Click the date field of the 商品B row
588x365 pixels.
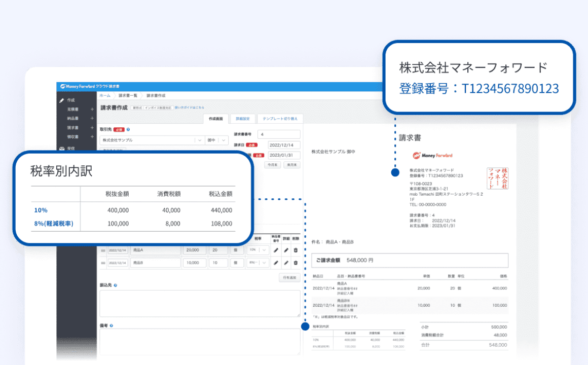[x=118, y=263]
